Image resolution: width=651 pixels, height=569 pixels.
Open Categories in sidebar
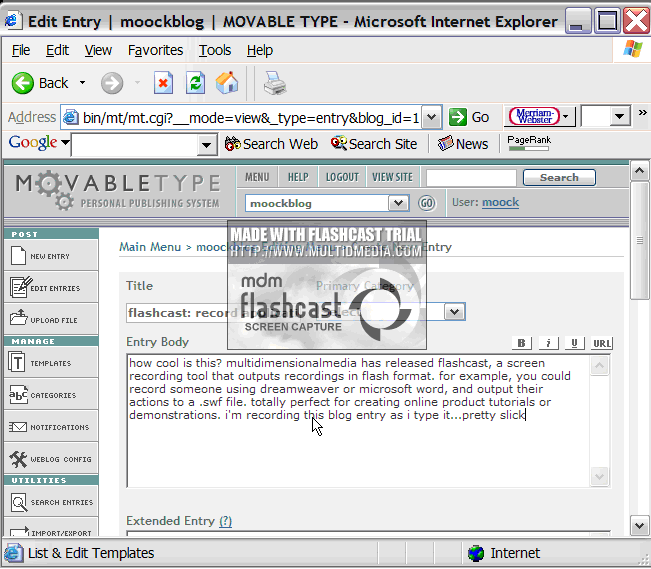[x=51, y=395]
